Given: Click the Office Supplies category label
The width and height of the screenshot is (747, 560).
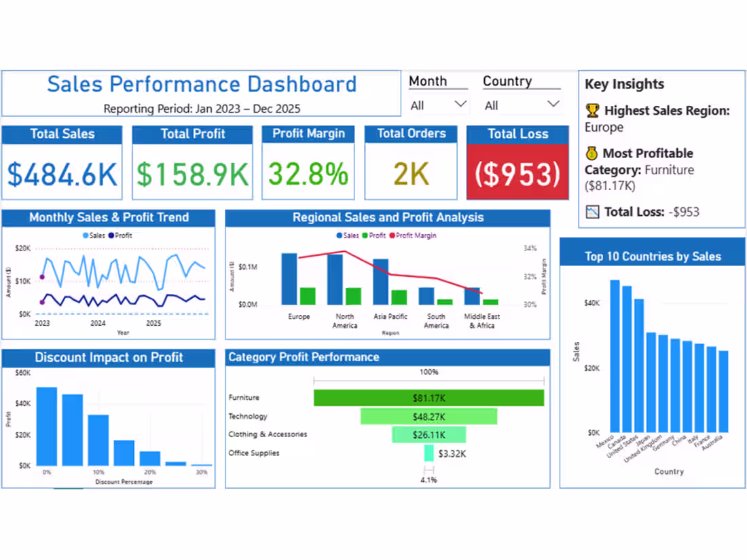Looking at the screenshot, I should point(254,453).
